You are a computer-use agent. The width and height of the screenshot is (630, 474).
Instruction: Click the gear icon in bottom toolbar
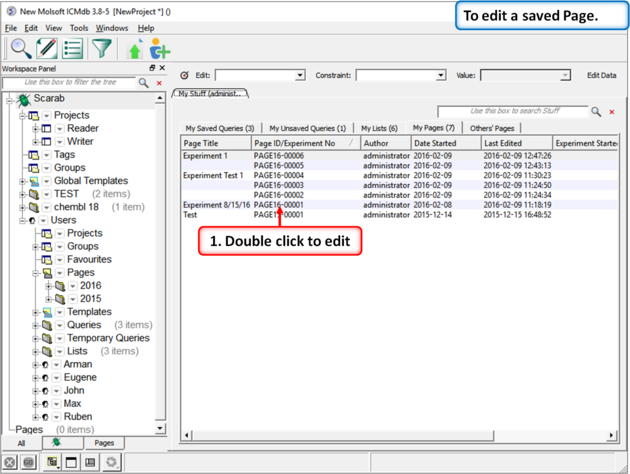click(x=111, y=462)
